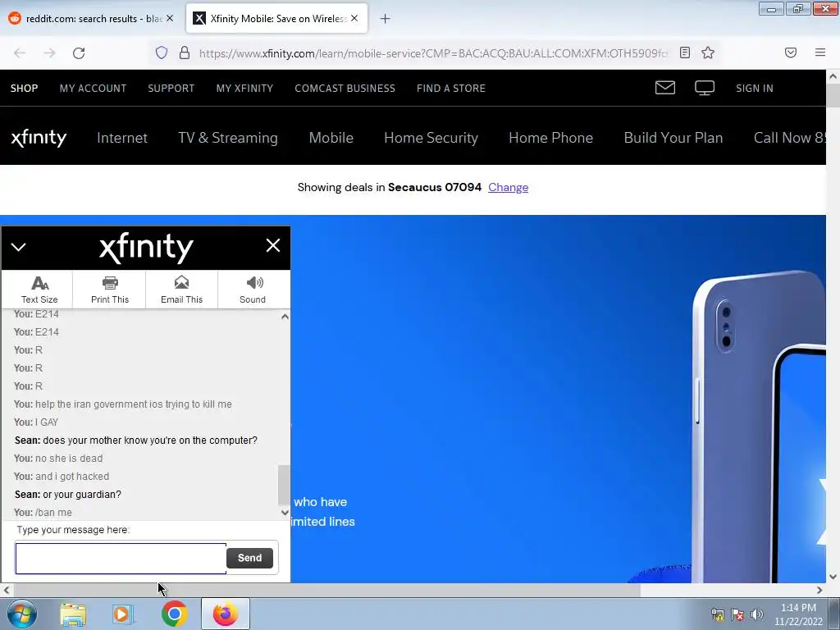Open Windows Media Player from taskbar
Image resolution: width=840 pixels, height=630 pixels.
click(x=122, y=614)
